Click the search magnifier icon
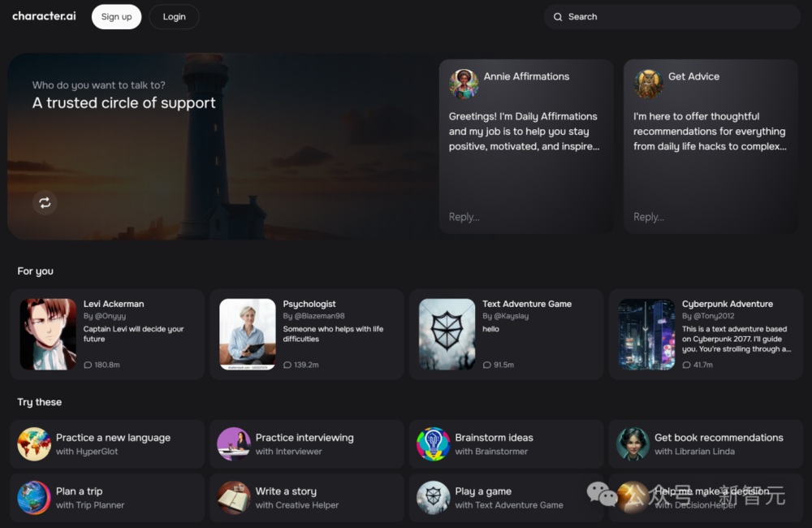The height and width of the screenshot is (528, 812). [558, 17]
